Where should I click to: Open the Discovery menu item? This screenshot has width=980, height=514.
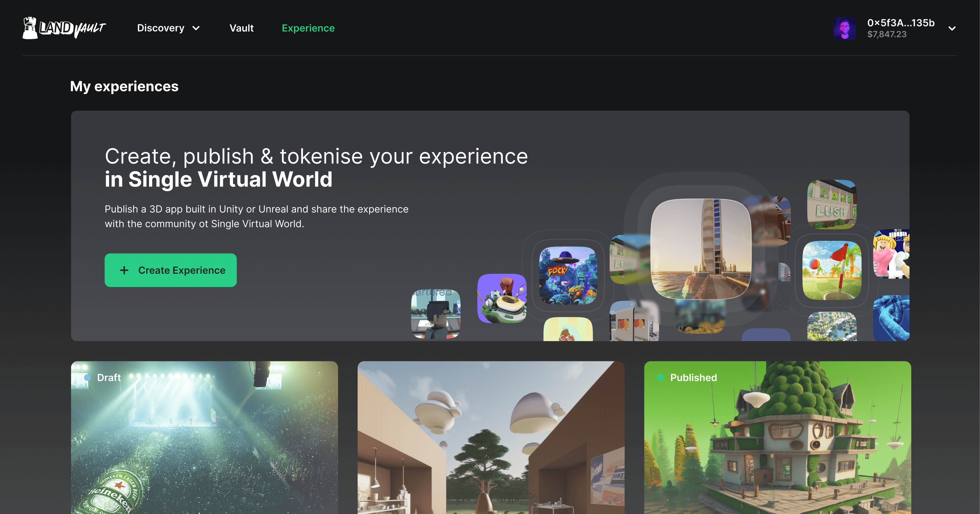(161, 28)
